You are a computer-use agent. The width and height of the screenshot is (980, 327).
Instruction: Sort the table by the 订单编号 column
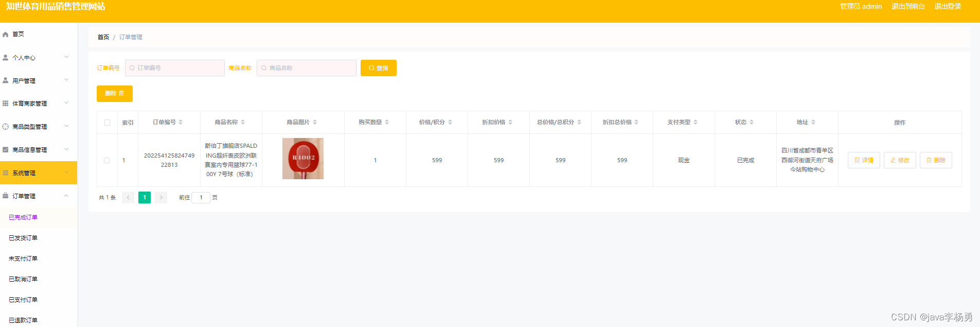click(181, 123)
